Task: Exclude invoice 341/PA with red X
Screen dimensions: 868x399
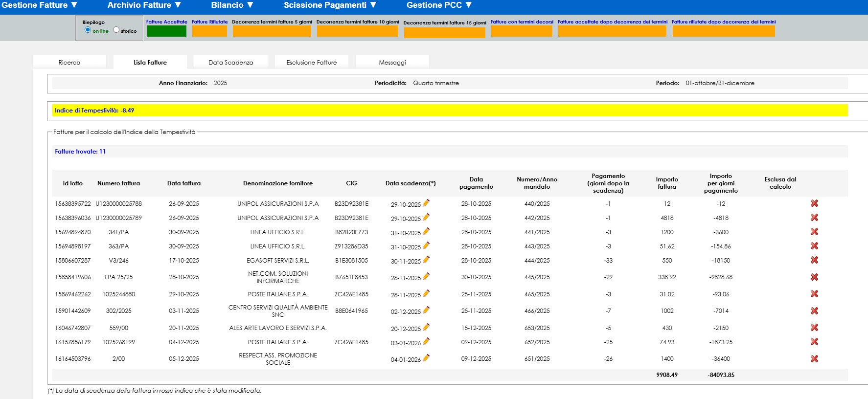Action: (x=814, y=232)
